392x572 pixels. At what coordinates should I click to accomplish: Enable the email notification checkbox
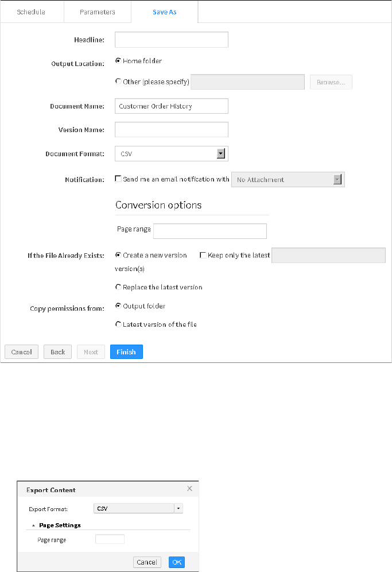click(x=118, y=179)
